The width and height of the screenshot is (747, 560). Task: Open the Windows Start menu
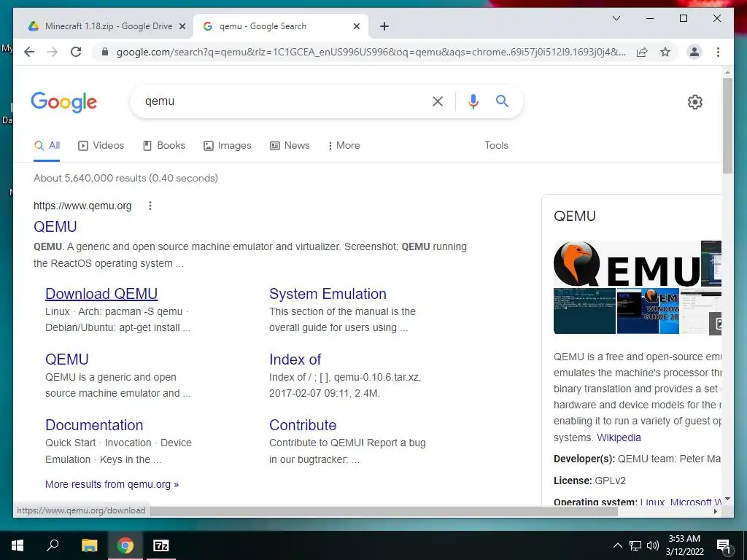tap(18, 545)
